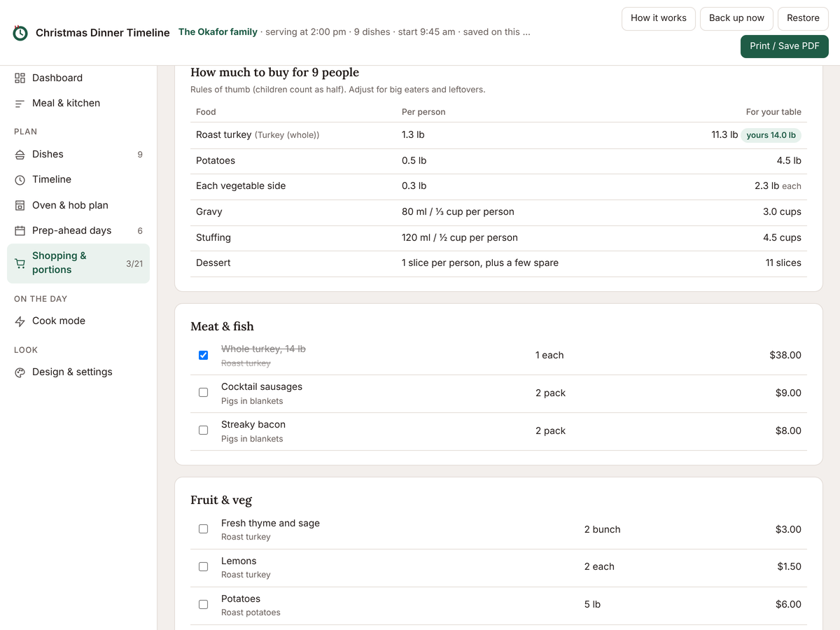Open the Dishes list
The width and height of the screenshot is (840, 630).
pos(78,154)
